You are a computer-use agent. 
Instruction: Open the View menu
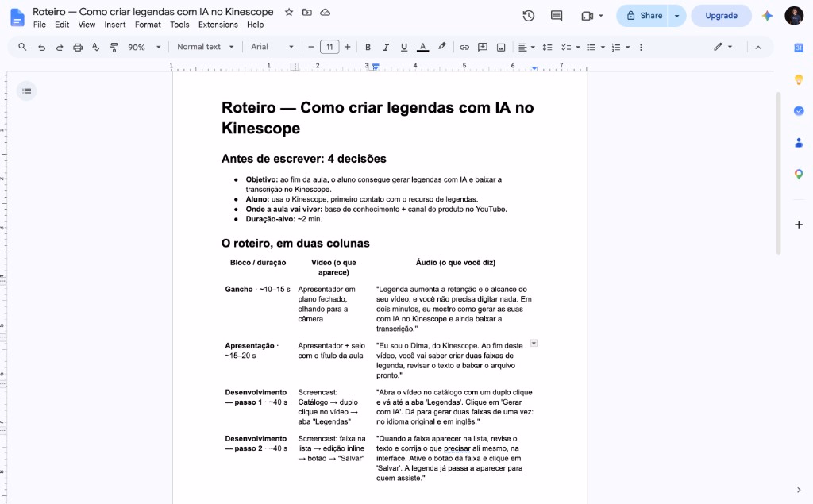click(x=87, y=25)
